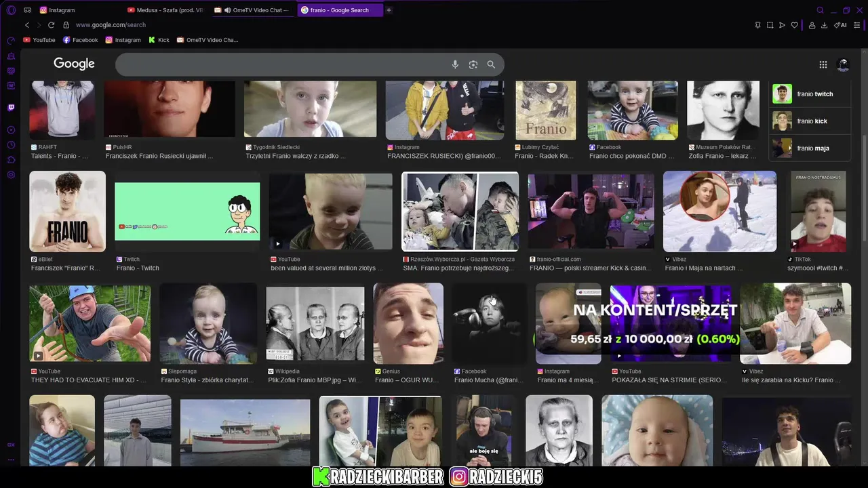Click 'Trzyletni Franio walczy z rzadko' caption
Image resolution: width=868 pixels, height=488 pixels.
tap(296, 156)
